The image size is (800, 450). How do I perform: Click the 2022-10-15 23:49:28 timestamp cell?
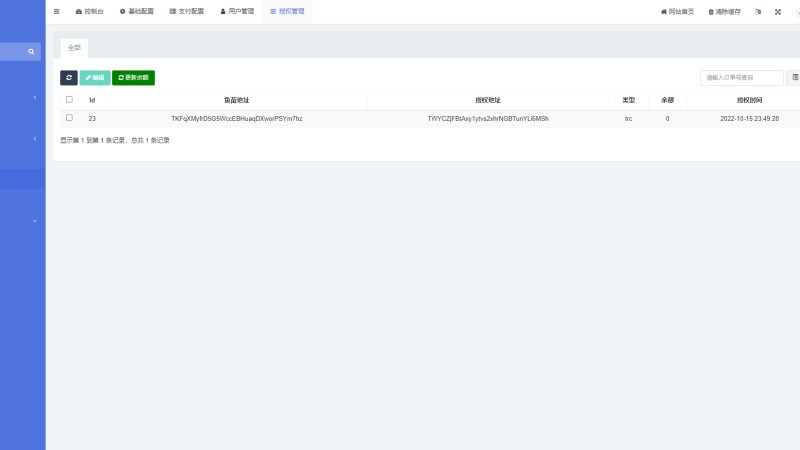[749, 119]
